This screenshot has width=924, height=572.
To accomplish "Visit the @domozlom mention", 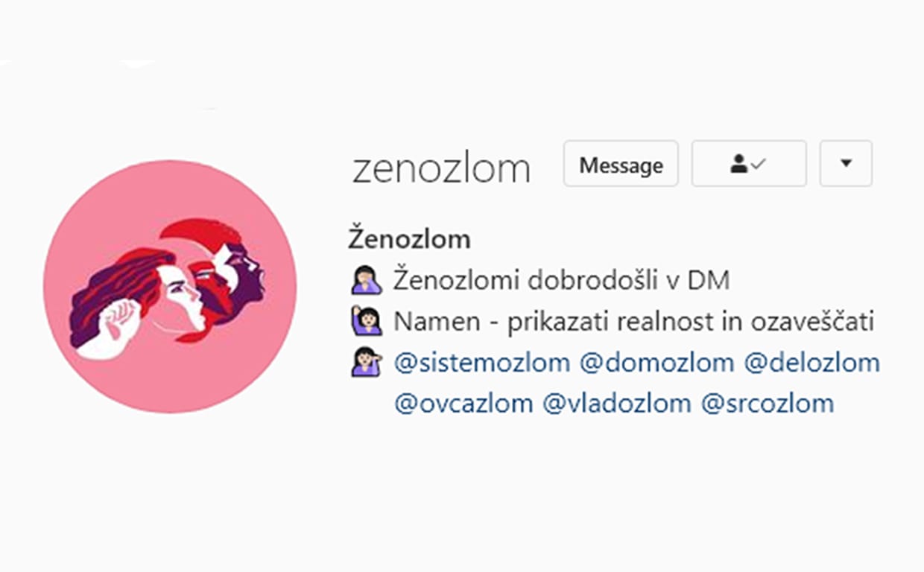I will pyautogui.click(x=657, y=363).
